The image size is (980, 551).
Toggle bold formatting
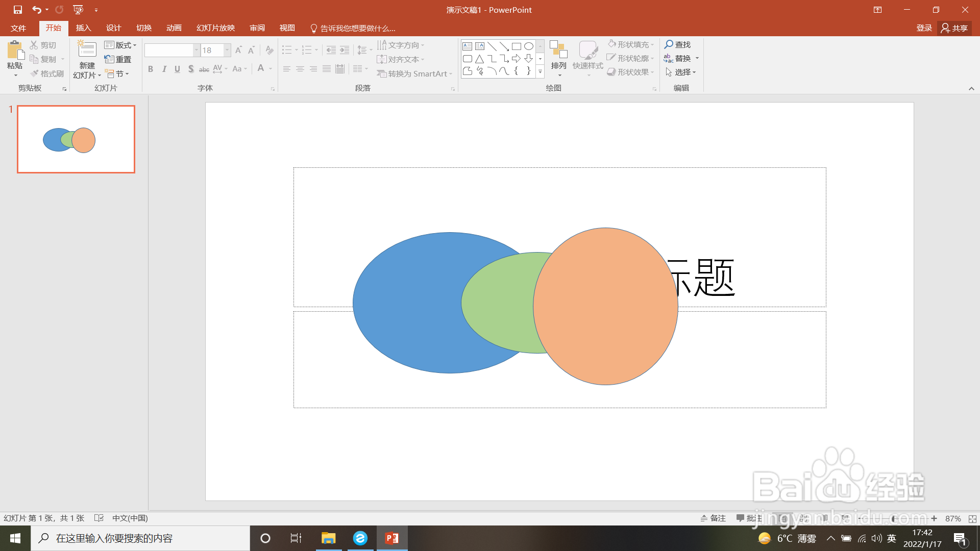[151, 69]
